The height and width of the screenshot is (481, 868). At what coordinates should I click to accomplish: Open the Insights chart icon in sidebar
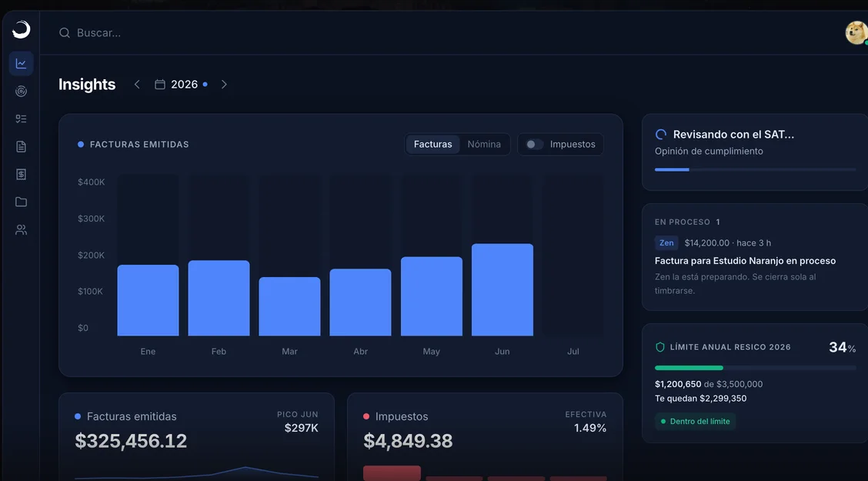click(x=21, y=64)
